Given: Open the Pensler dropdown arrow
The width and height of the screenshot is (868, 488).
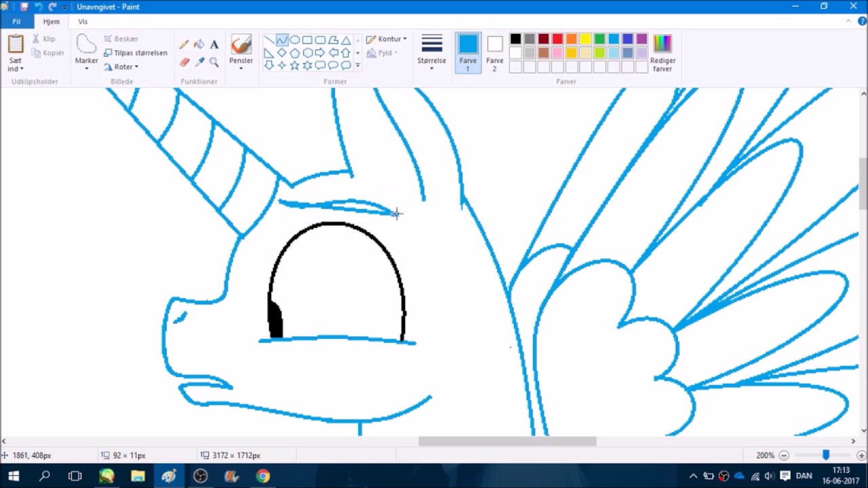Looking at the screenshot, I should (x=241, y=68).
